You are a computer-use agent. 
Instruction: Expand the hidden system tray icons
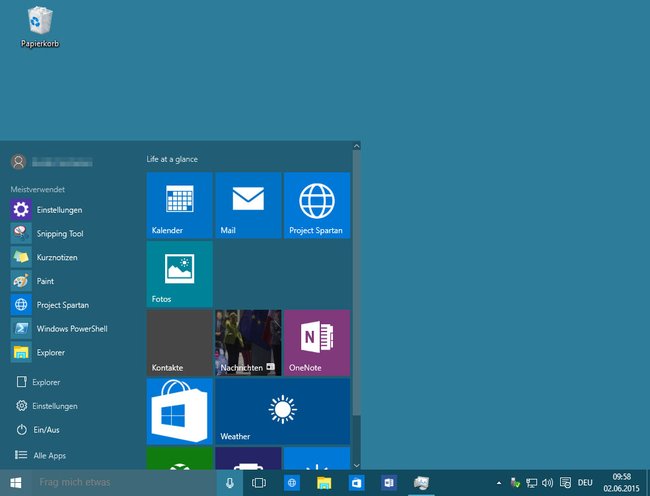(499, 483)
